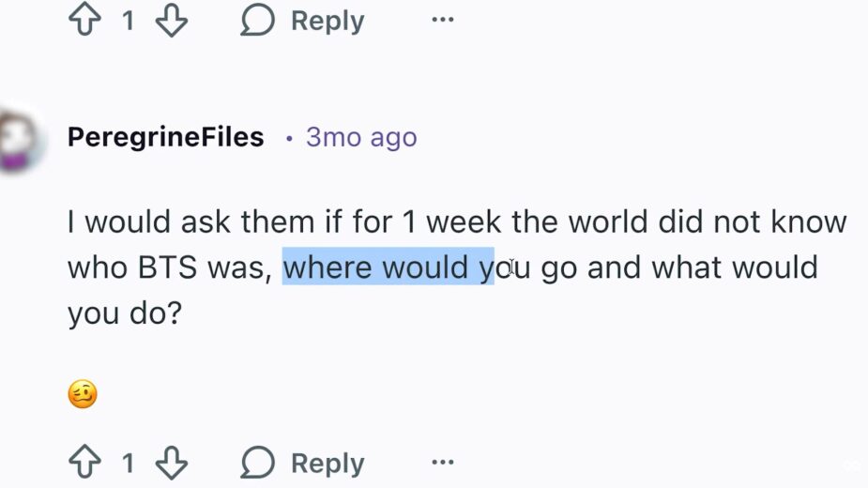Click 'what would' ending the second line
Image resolution: width=868 pixels, height=488 pixels.
(735, 267)
